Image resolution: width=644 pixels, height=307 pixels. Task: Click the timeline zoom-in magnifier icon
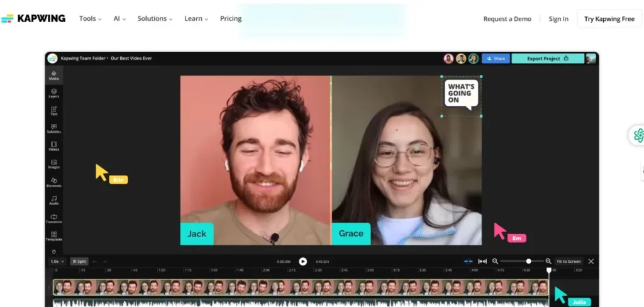[x=548, y=261]
